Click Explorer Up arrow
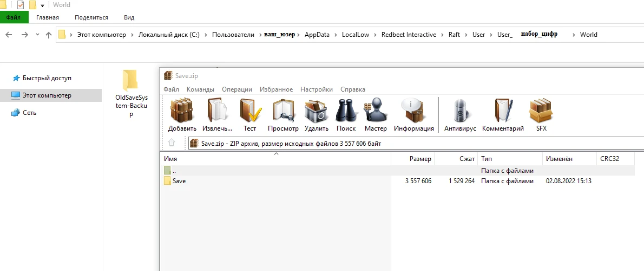644x271 pixels. 49,35
